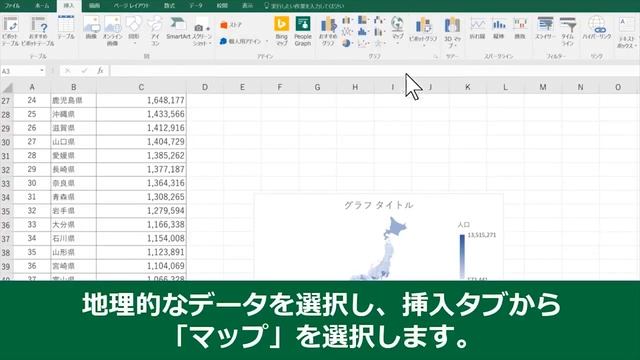Cancel the formula bar entry (X)
Viewport: 640px width, 360px height.
click(68, 71)
